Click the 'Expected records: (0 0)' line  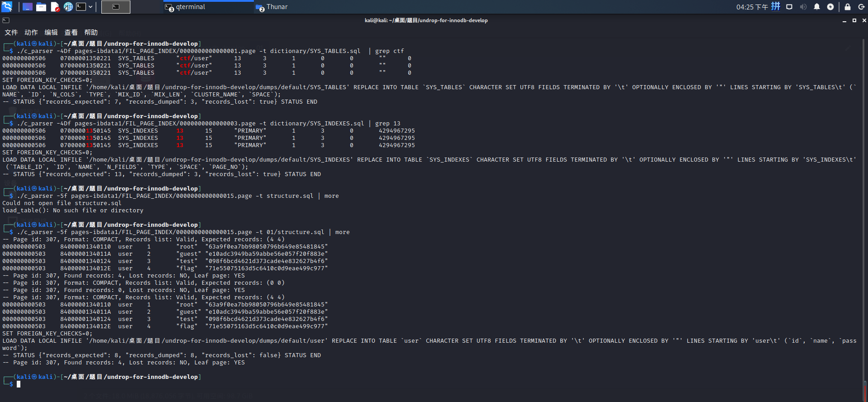point(143,283)
